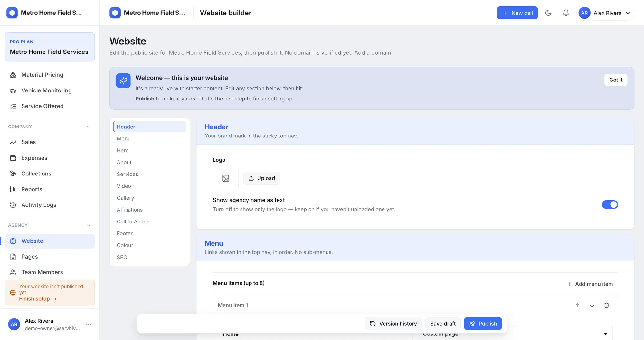Select Services section tab
The width and height of the screenshot is (644, 340).
(x=150, y=174)
